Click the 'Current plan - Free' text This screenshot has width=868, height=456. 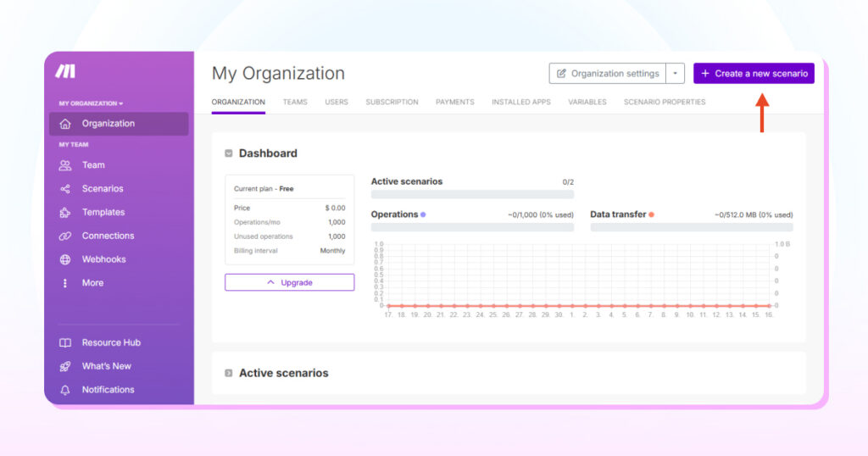(264, 189)
